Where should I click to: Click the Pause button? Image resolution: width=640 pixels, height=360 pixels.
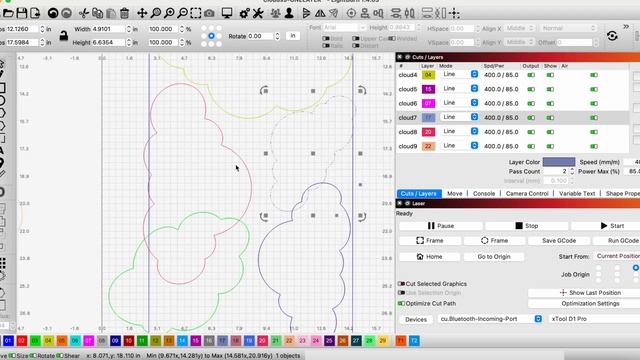[x=440, y=226]
